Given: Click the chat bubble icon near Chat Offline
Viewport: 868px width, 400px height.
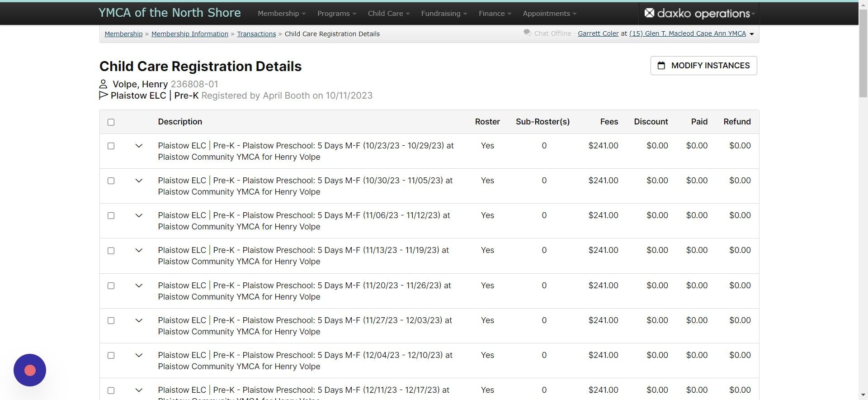Looking at the screenshot, I should tap(527, 33).
